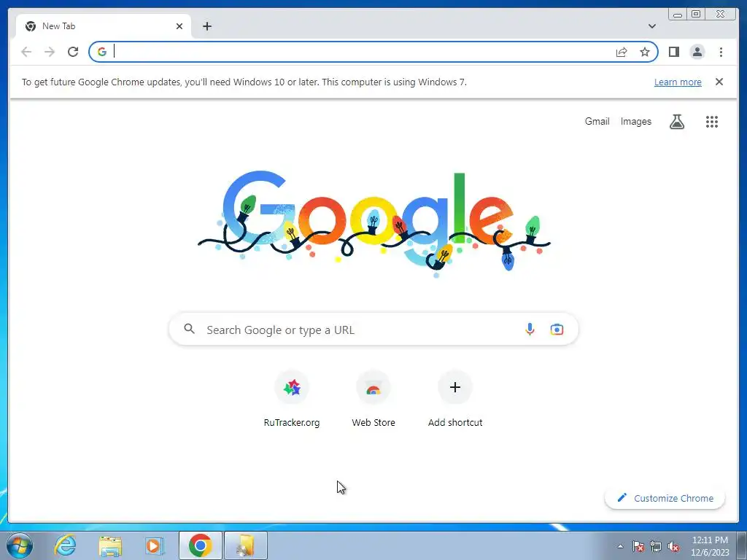This screenshot has height=560, width=747.
Task: Open Windows Explorer from the taskbar
Action: pyautogui.click(x=110, y=545)
